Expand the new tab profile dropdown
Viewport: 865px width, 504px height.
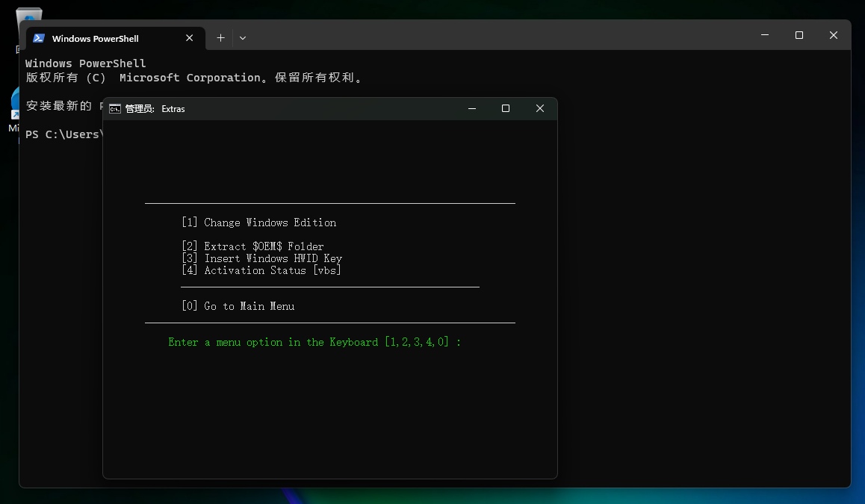243,38
